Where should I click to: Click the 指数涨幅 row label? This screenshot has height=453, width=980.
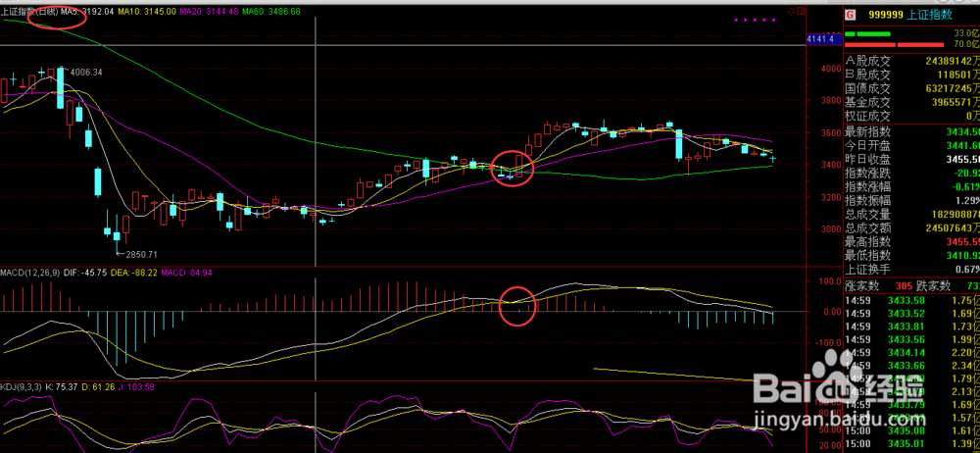(x=866, y=186)
